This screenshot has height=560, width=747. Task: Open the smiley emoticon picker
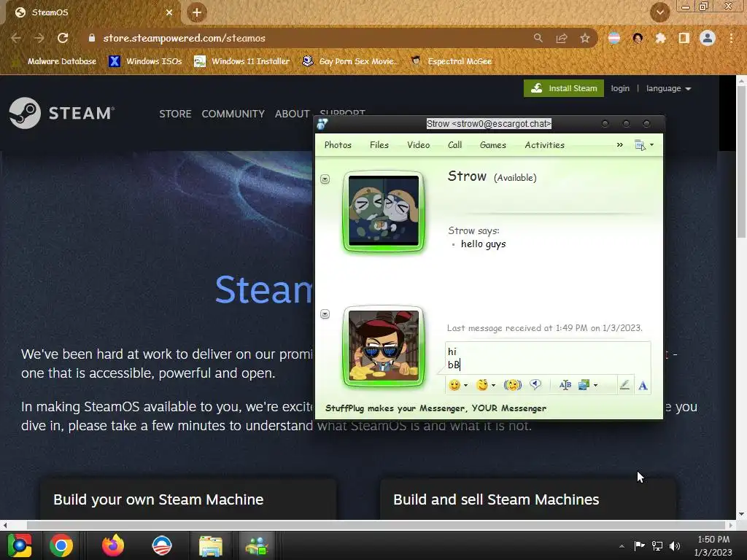[454, 385]
